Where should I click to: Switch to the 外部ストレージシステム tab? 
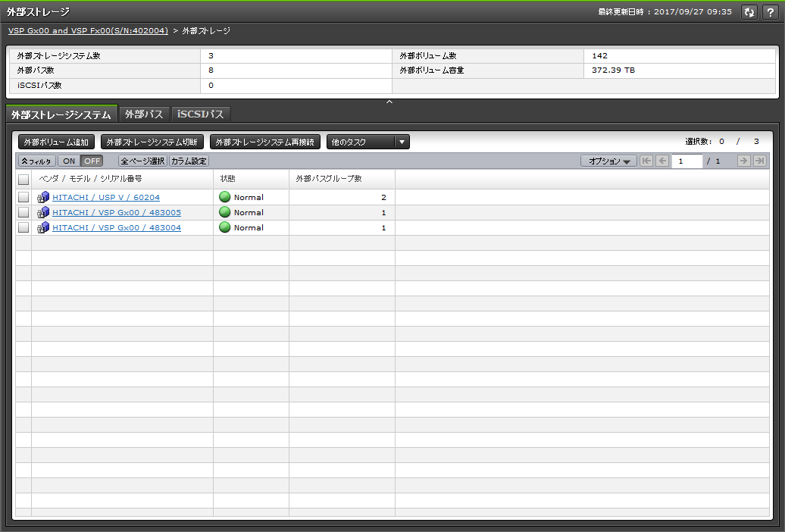(x=61, y=114)
